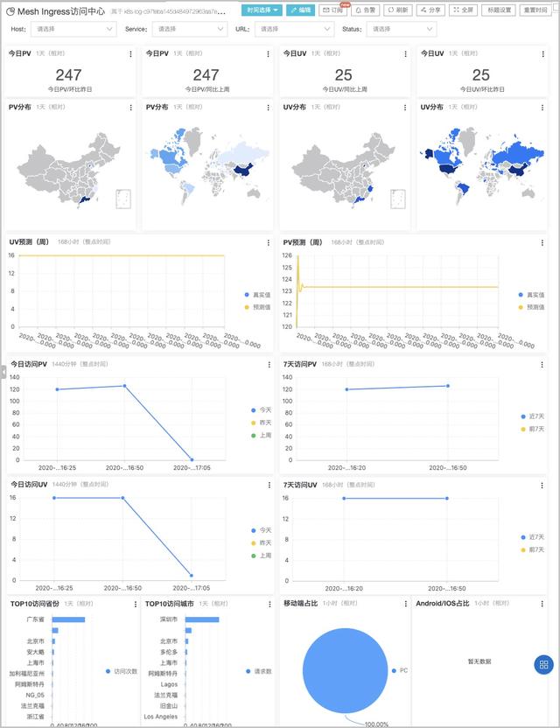560x728 pixels.
Task: Open options menu of 今日UV/同比上周 card
Action: click(x=405, y=54)
